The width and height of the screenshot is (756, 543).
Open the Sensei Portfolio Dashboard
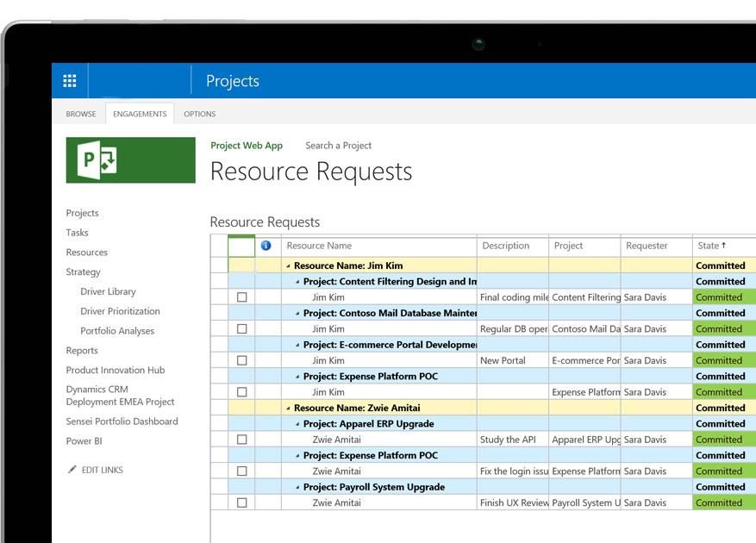pos(122,421)
